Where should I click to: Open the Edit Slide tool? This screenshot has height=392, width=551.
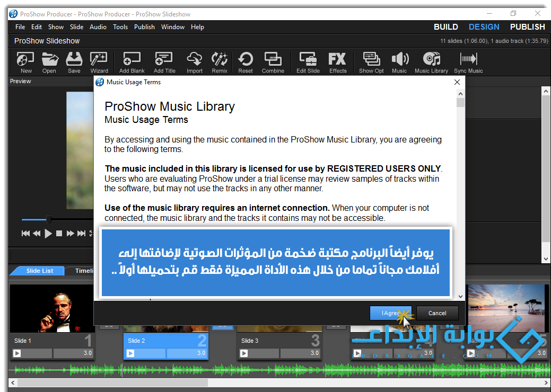click(x=308, y=63)
